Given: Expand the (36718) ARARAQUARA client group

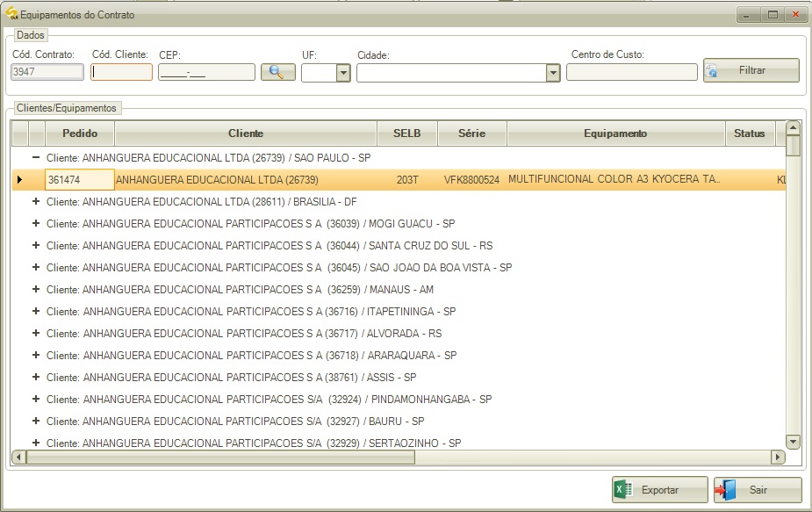Looking at the screenshot, I should [36, 355].
